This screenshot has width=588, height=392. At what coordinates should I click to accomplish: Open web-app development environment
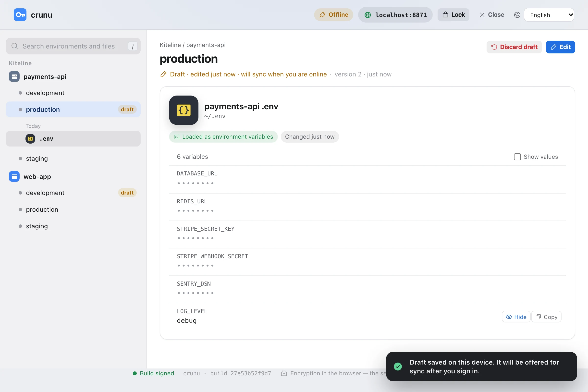coord(73,193)
